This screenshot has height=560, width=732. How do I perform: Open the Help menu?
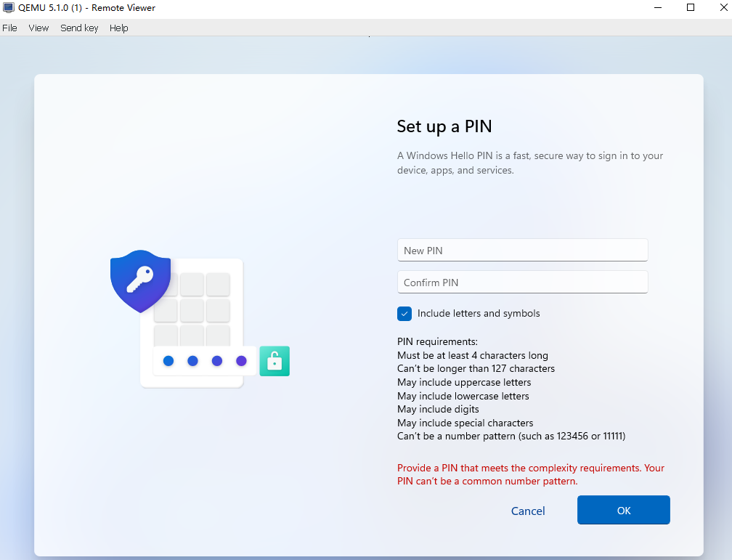tap(119, 28)
